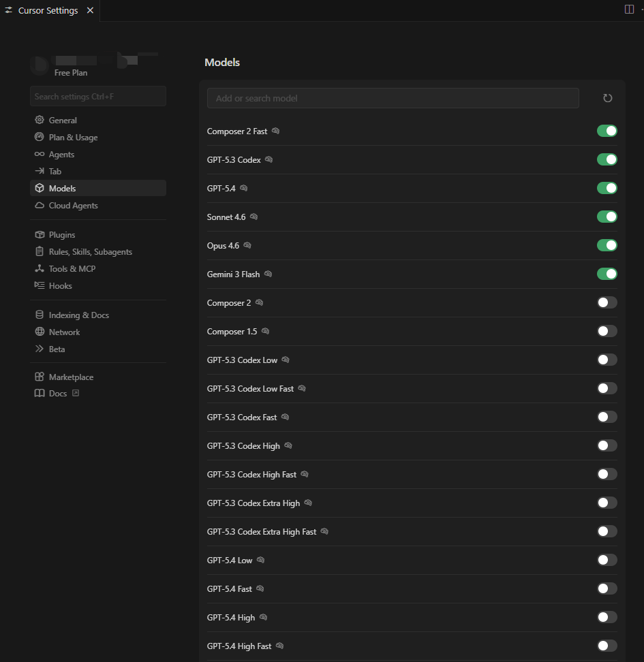Click the brain icon next to GPT-5.3 Codex High Fast
The width and height of the screenshot is (644, 662).
(304, 475)
